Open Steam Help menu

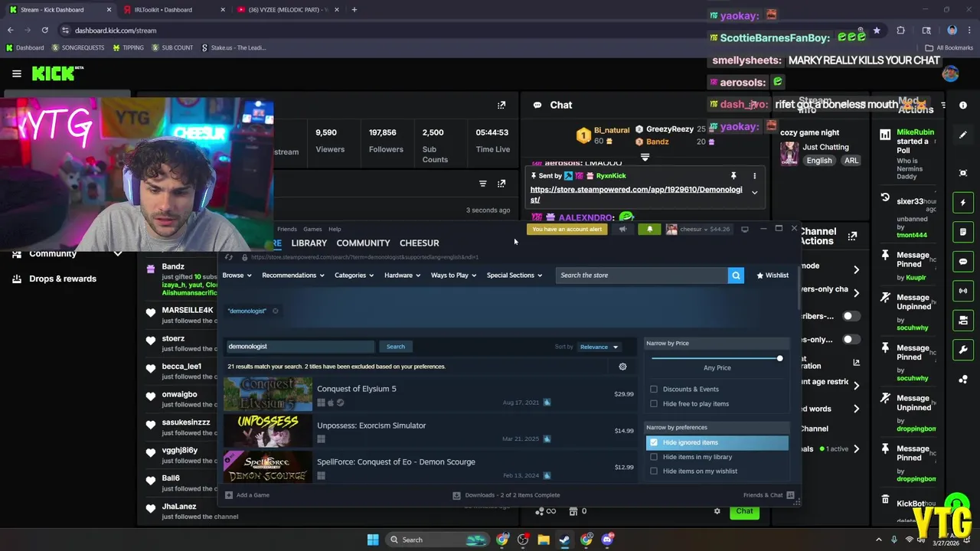point(335,229)
